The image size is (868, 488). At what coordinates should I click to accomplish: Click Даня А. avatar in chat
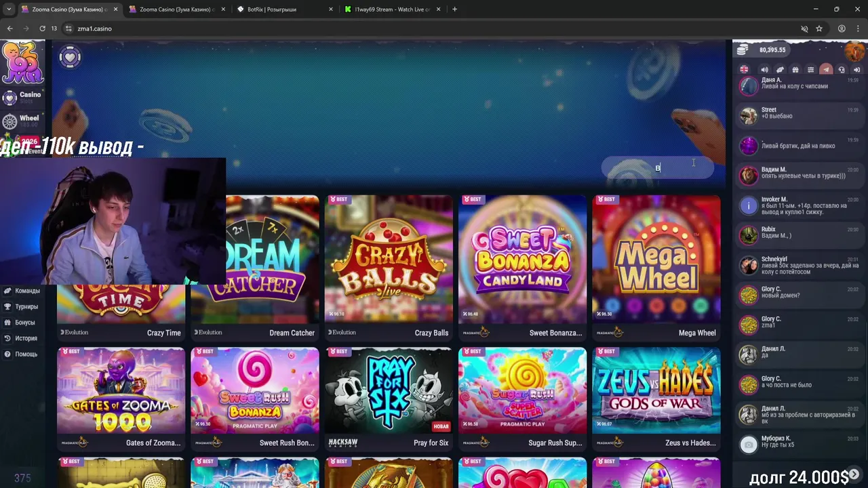(x=749, y=86)
